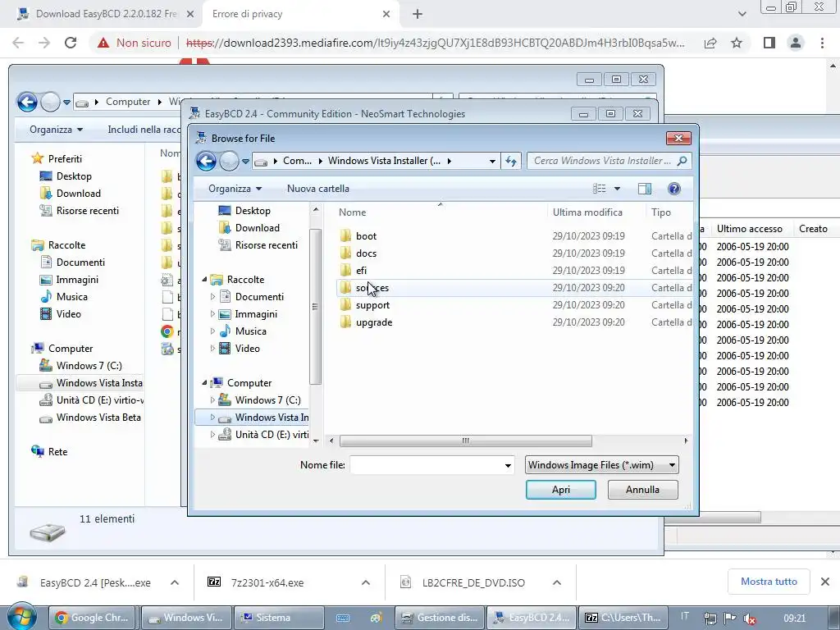840x630 pixels.
Task: Expand Immagini in dialog tree
Action: [212, 314]
